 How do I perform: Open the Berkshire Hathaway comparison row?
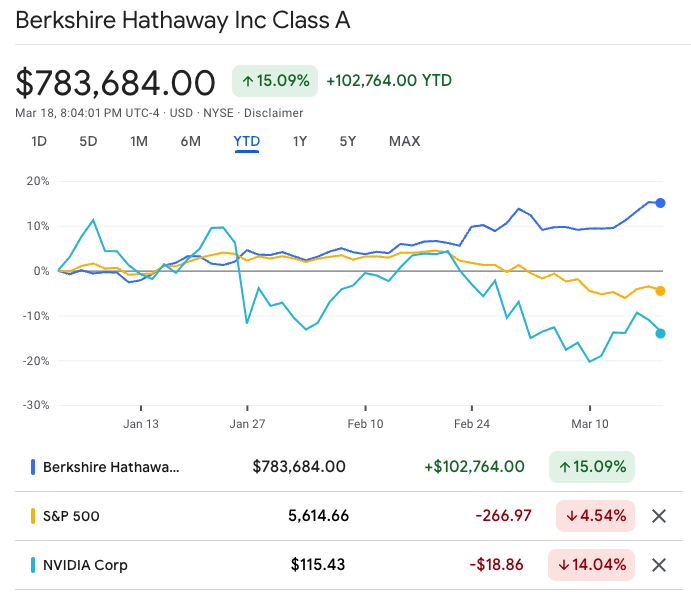(x=112, y=466)
